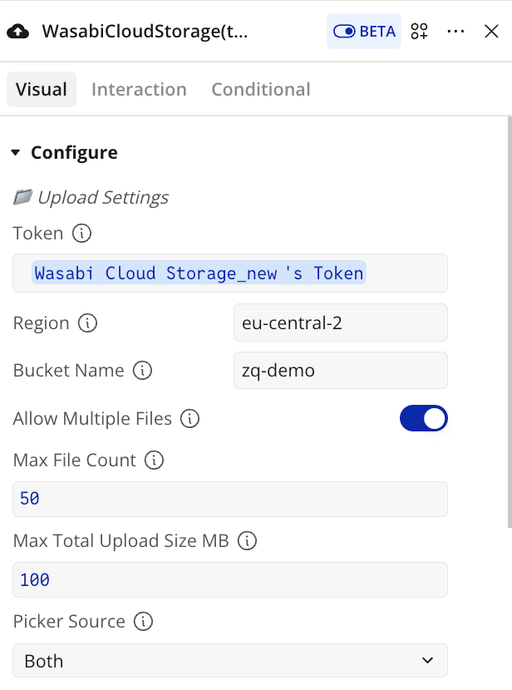Click the Bucket Name zq-demo field
Viewport: 512px width, 690px height.
pos(340,371)
